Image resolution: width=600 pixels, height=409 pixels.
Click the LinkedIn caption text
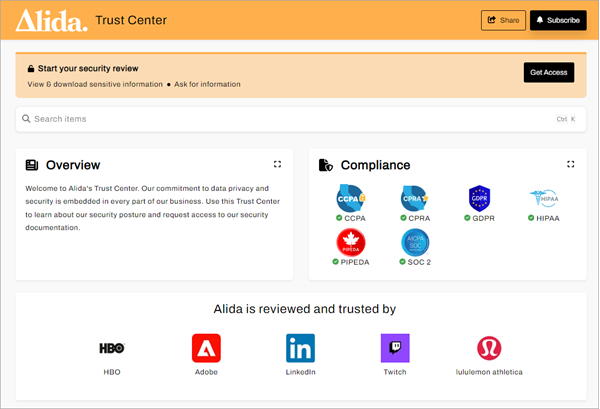[x=300, y=372]
